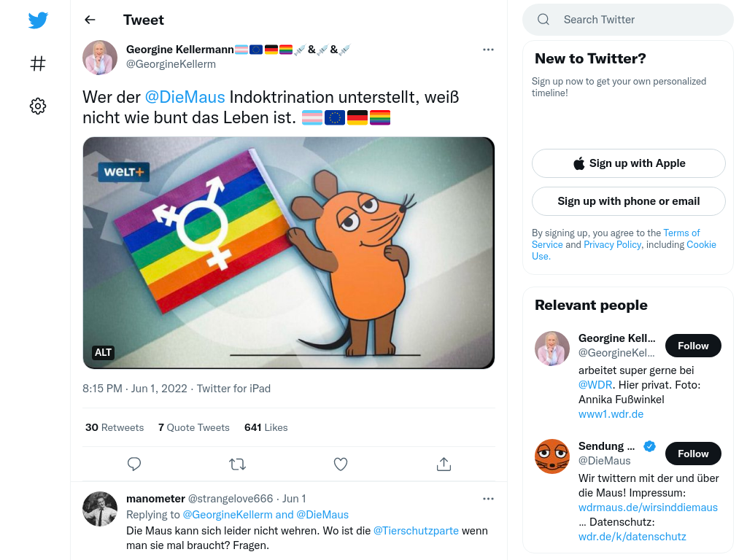The width and height of the screenshot is (747, 560).
Task: Reply to tweet via speech bubble icon
Action: pos(134,464)
